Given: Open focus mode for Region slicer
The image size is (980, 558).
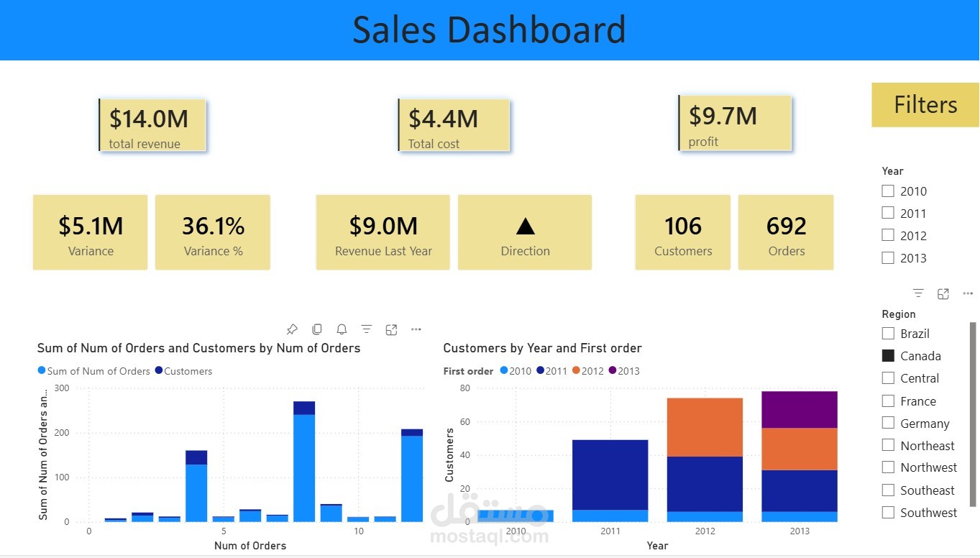Looking at the screenshot, I should (x=943, y=293).
